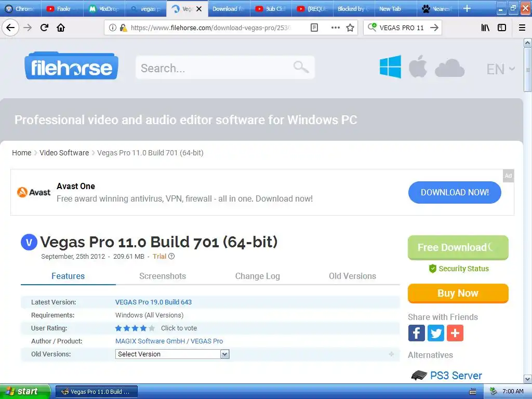Open the red plus share icon
The height and width of the screenshot is (399, 532).
(x=455, y=333)
